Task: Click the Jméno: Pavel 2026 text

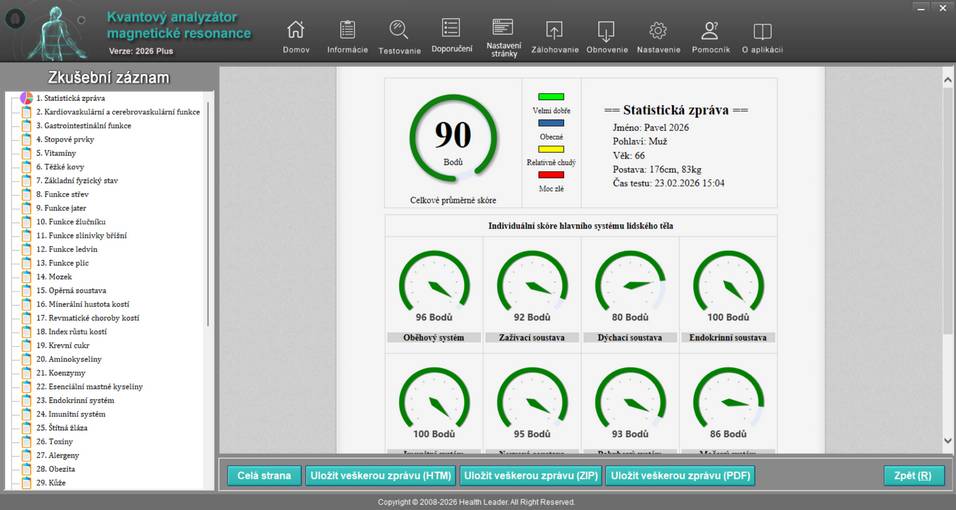Action: click(651, 128)
